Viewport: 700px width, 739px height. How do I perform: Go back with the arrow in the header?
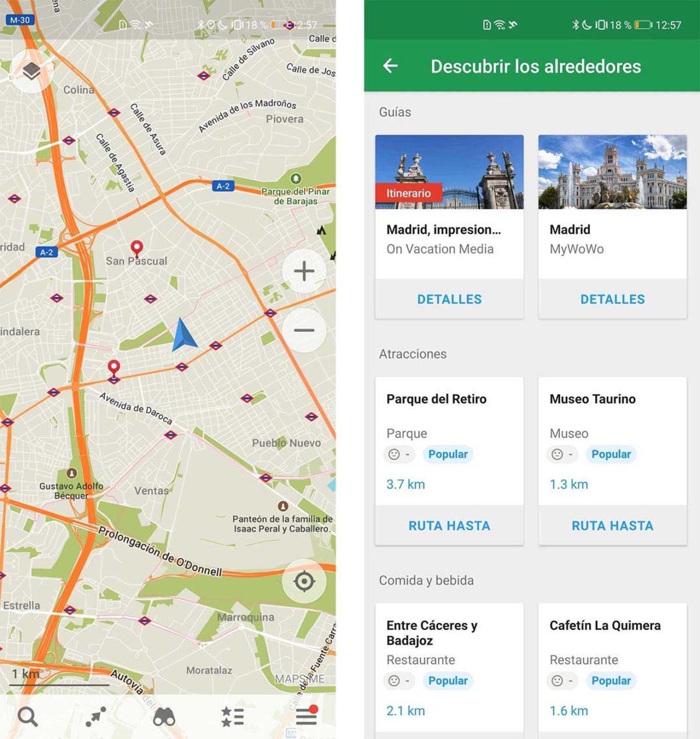point(390,65)
